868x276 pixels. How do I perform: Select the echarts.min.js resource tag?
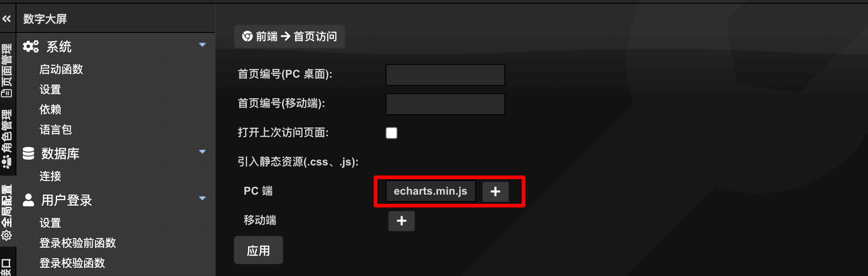click(430, 191)
